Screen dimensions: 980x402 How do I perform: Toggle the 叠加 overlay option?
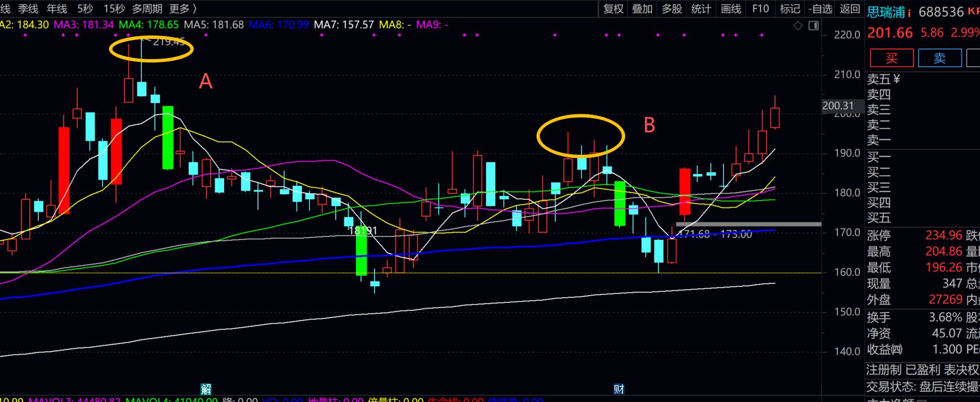[x=642, y=9]
